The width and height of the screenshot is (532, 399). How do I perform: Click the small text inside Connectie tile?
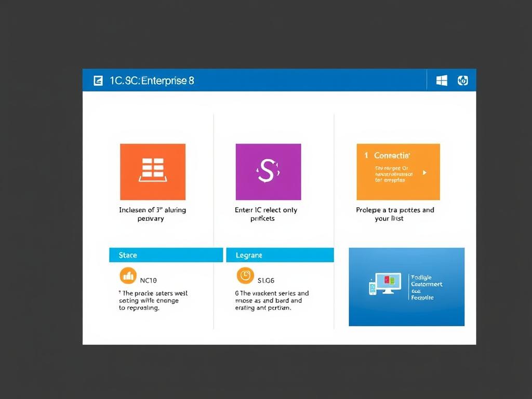coord(394,174)
